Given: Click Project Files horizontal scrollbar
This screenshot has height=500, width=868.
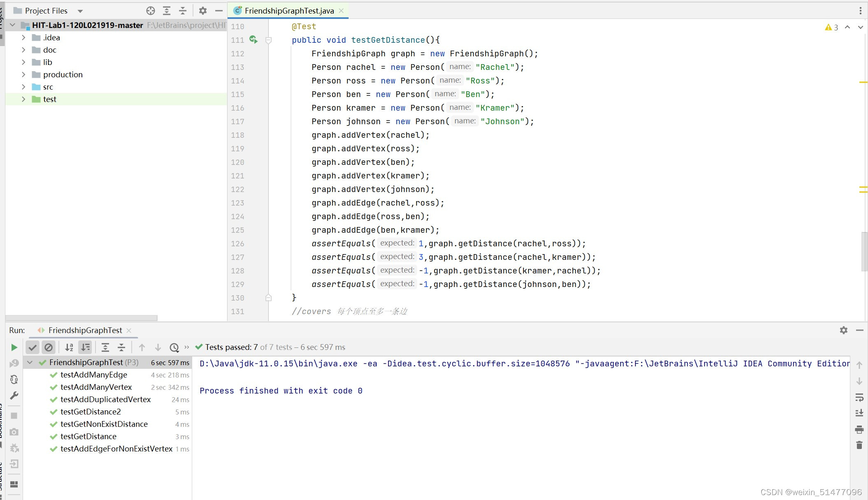Looking at the screenshot, I should point(81,318).
